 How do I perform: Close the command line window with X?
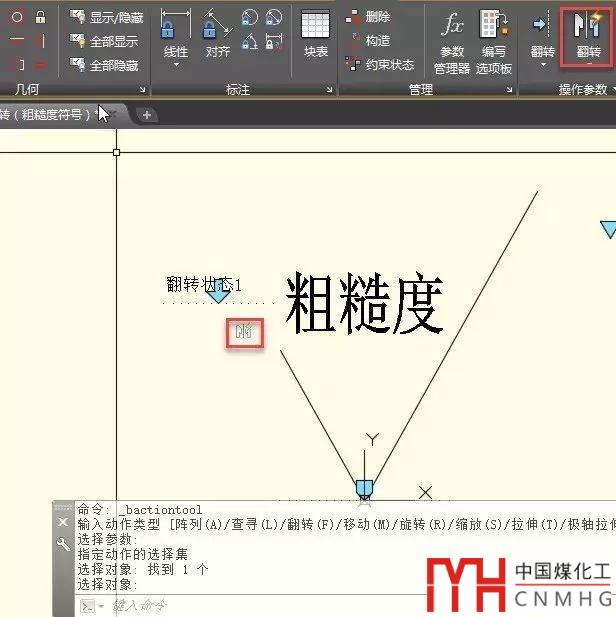point(63,523)
